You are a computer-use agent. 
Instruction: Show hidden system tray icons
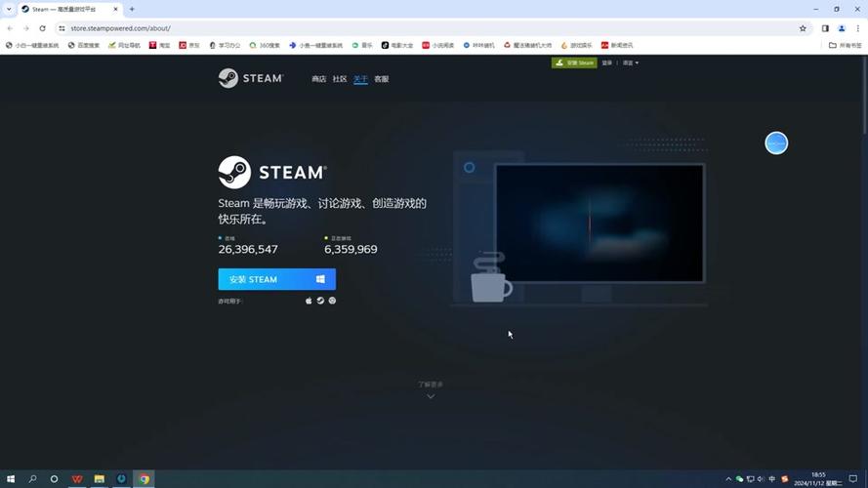coord(728,479)
